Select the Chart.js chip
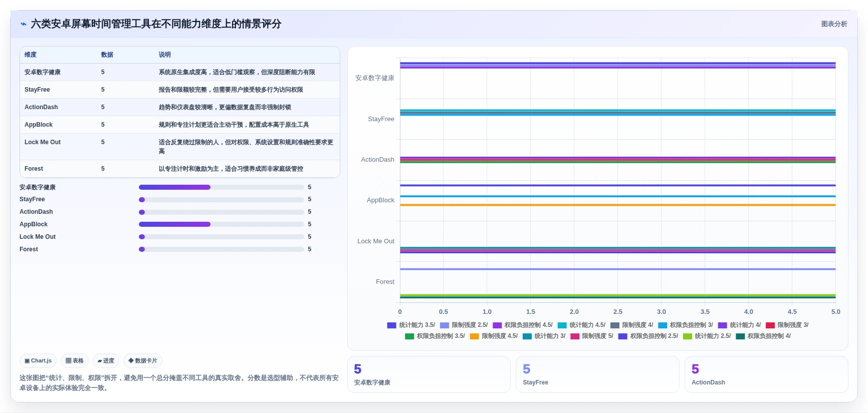The height and width of the screenshot is (413, 868). [x=38, y=360]
